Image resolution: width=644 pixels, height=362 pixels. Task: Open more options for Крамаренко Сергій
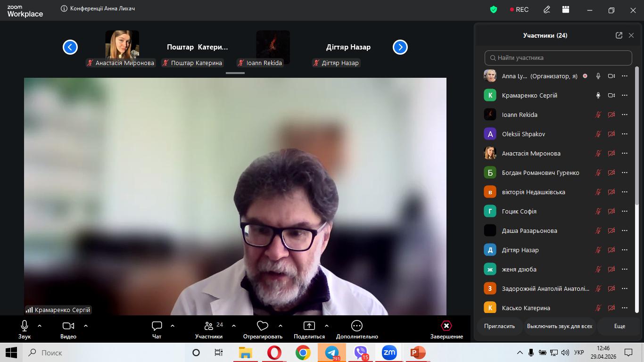(625, 95)
